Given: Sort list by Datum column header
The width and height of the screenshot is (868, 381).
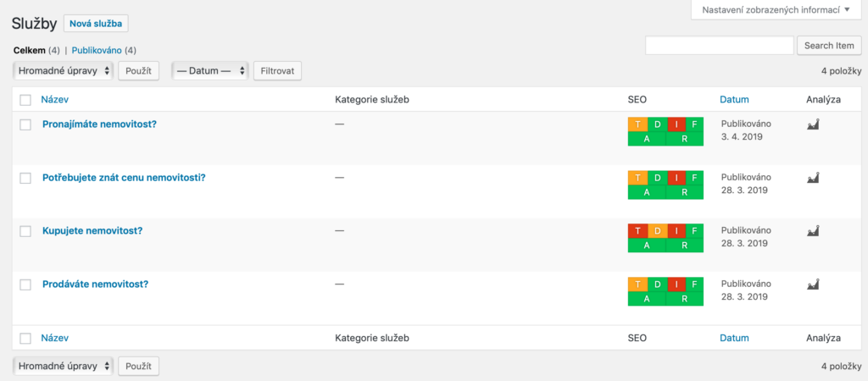Looking at the screenshot, I should tap(734, 100).
